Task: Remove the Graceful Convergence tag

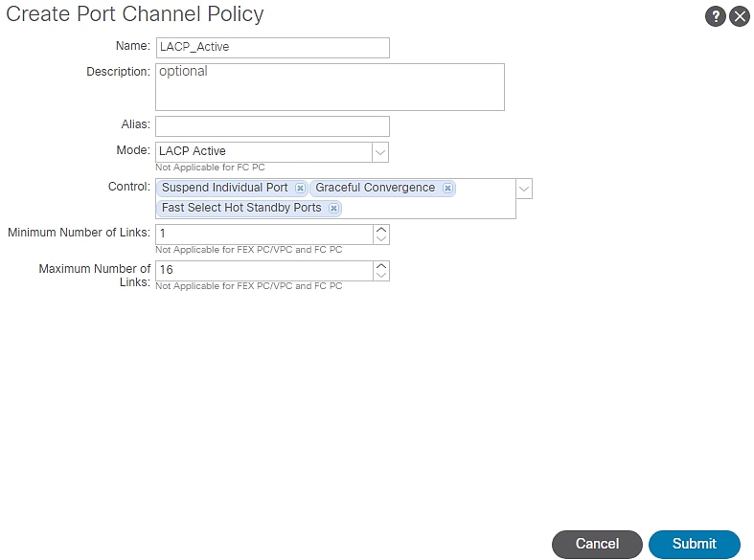Action: tap(447, 189)
